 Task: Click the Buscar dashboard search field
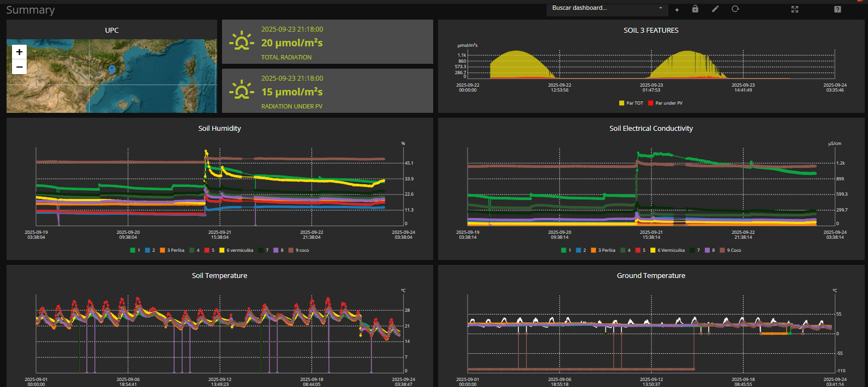(x=600, y=8)
